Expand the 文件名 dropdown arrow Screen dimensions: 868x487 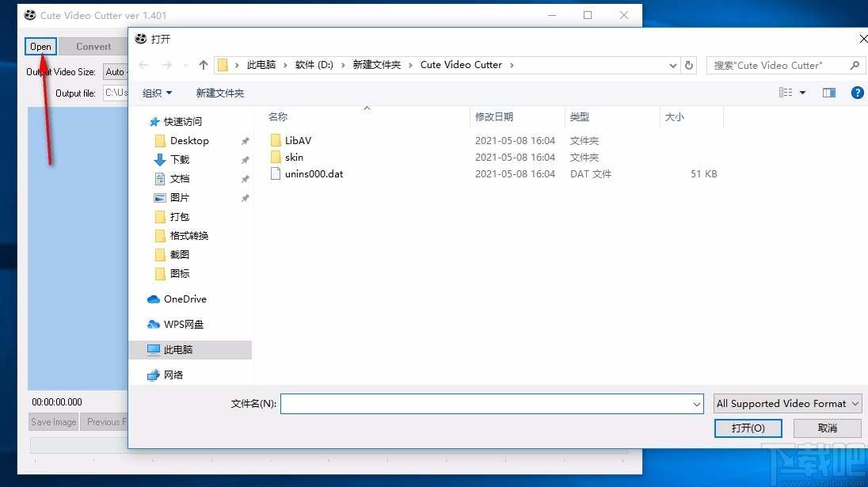coord(696,404)
